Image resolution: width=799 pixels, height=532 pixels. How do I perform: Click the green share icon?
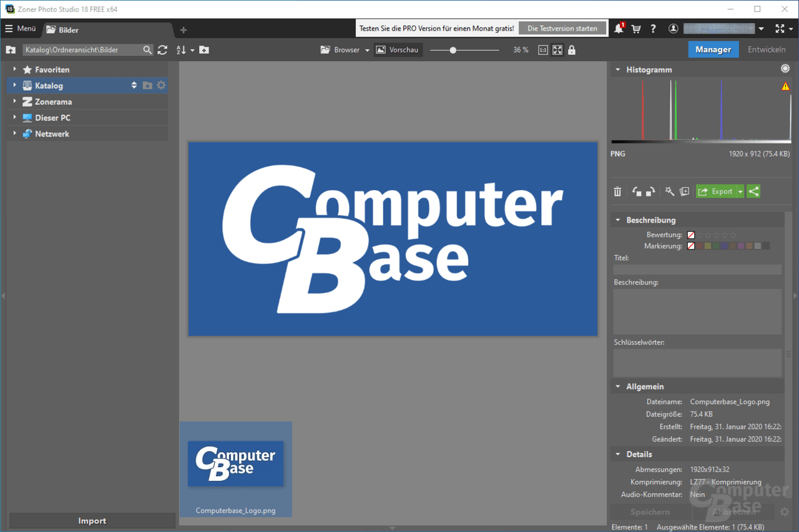753,191
